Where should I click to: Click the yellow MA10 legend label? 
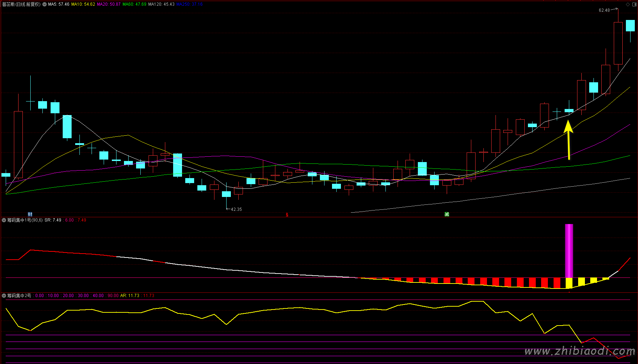tap(83, 4)
